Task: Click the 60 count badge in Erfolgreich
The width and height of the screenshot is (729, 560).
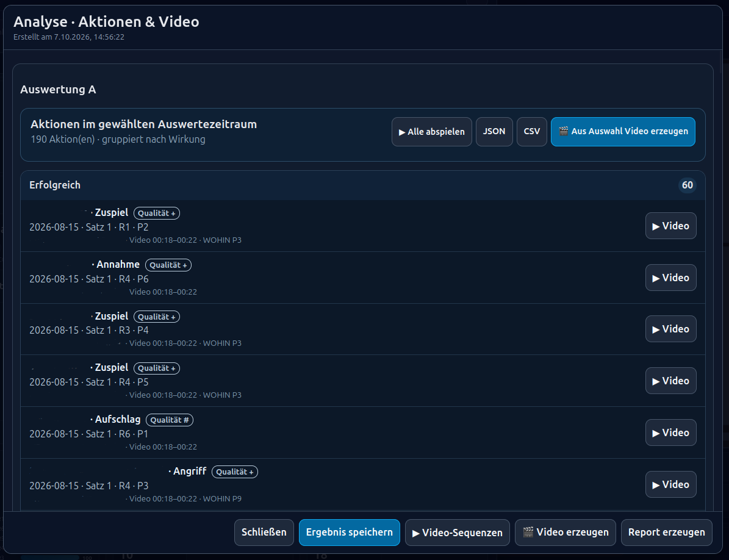Action: pyautogui.click(x=687, y=185)
